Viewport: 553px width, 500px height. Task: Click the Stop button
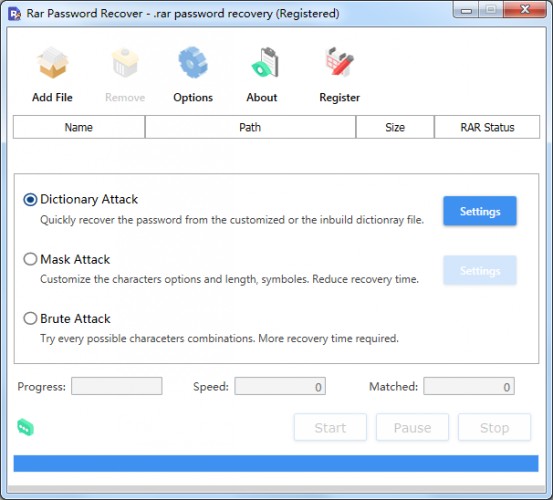494,427
